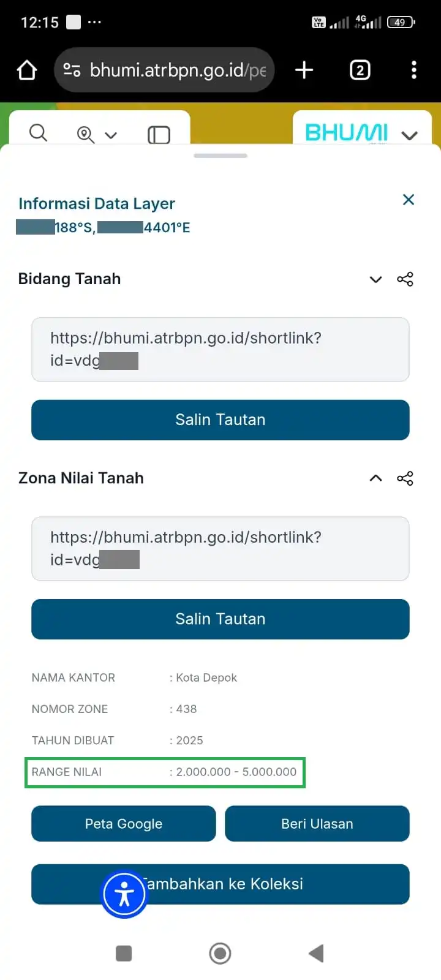The width and height of the screenshot is (441, 980).
Task: Open a new browser tab
Action: point(304,70)
